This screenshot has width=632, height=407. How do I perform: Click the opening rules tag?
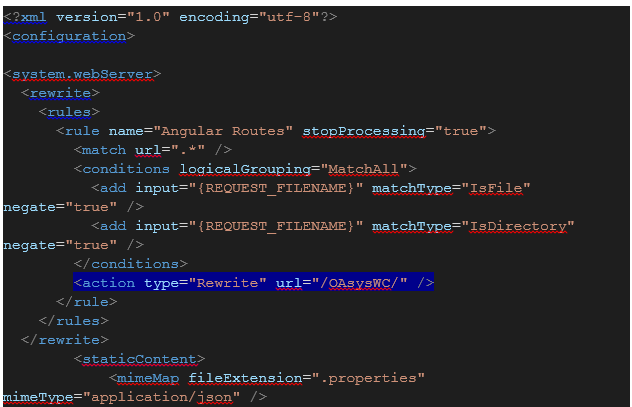[69, 112]
